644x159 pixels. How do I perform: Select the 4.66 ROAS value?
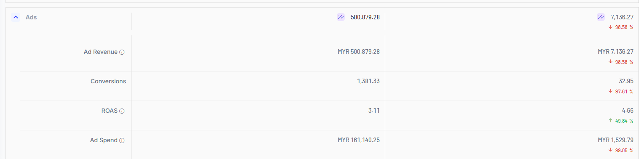pyautogui.click(x=628, y=111)
